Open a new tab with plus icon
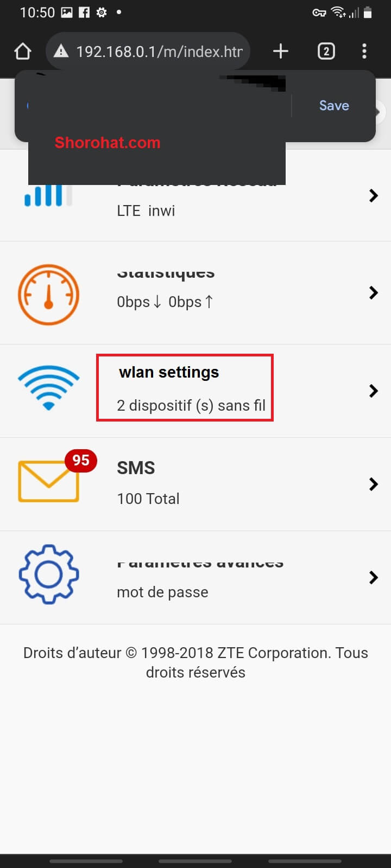 point(280,52)
